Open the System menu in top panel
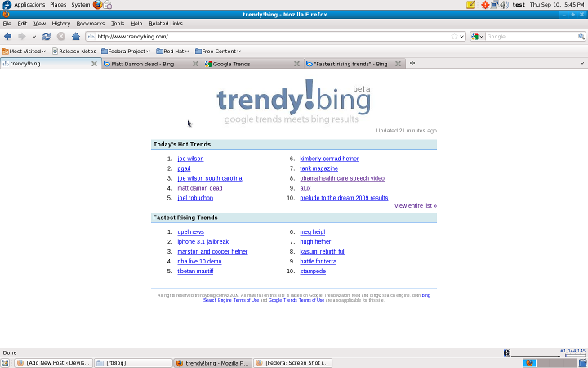Screen dimensions: 588x368 coord(81,5)
